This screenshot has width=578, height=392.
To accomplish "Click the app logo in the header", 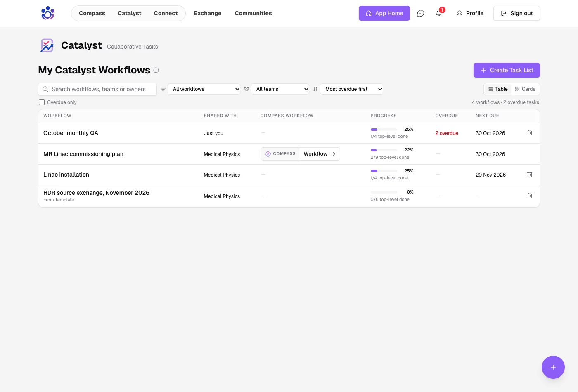I will (x=48, y=13).
